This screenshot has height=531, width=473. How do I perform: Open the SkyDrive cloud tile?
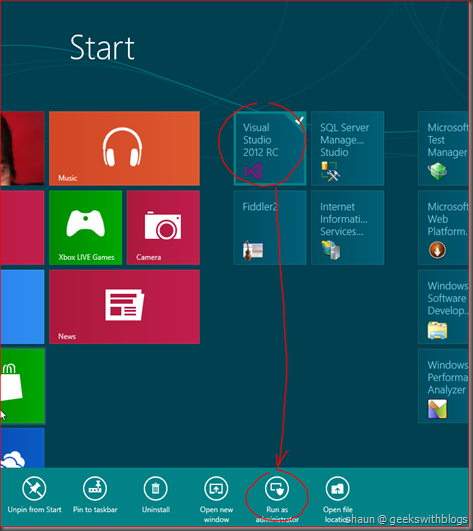(22, 448)
